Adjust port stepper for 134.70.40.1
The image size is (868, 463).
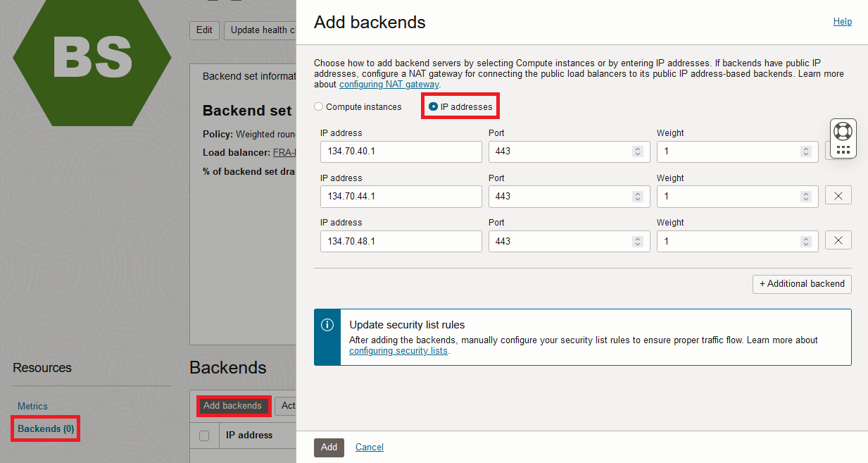638,152
